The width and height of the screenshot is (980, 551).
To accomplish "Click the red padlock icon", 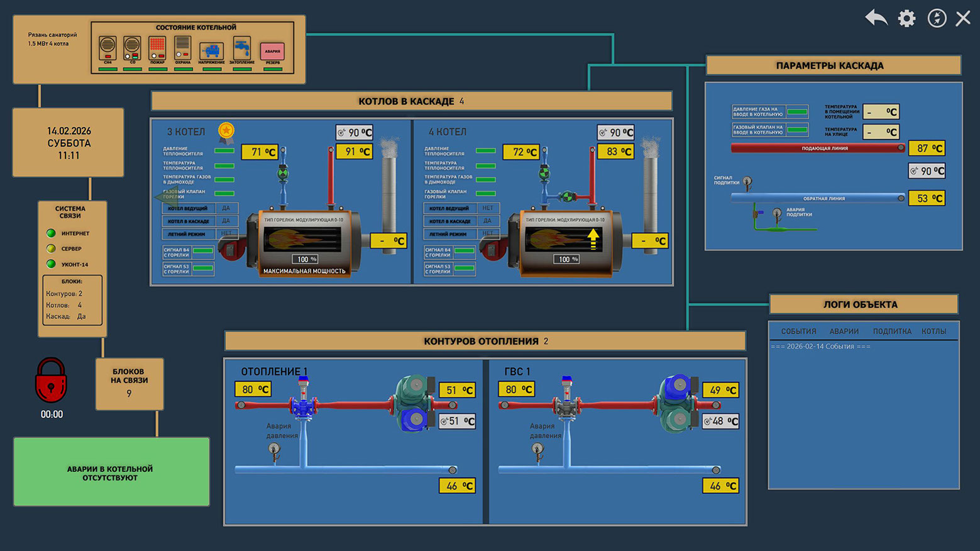I will [x=51, y=381].
